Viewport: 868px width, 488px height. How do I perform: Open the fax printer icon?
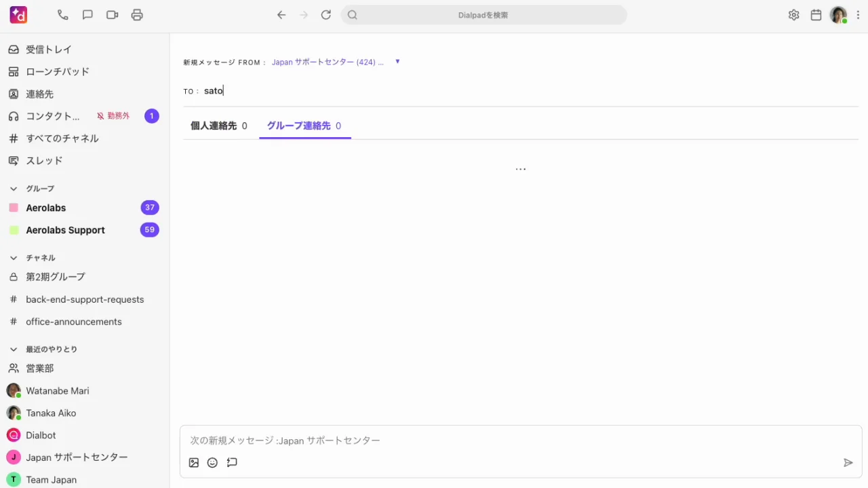point(137,15)
